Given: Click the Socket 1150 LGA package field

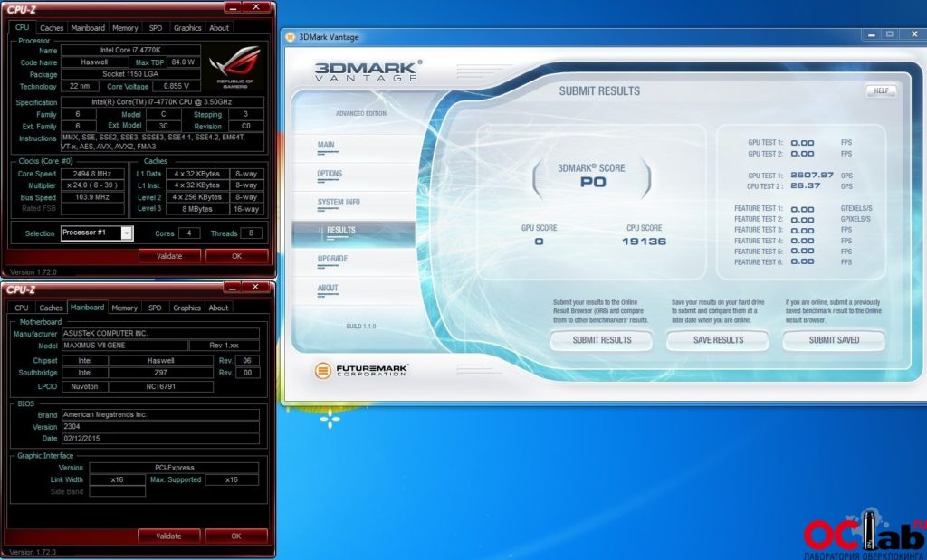Looking at the screenshot, I should [130, 74].
